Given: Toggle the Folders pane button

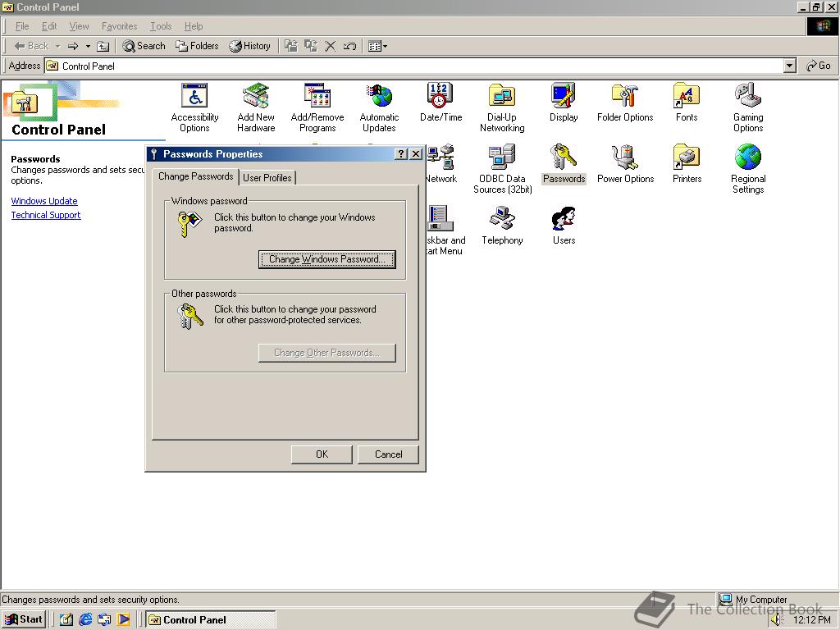Looking at the screenshot, I should pos(197,46).
